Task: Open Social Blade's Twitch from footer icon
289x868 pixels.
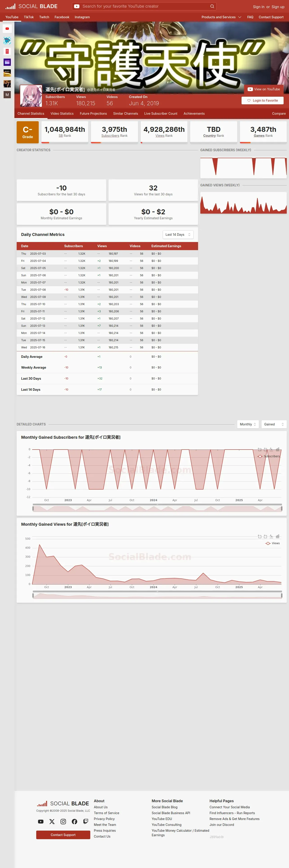Action: pyautogui.click(x=86, y=822)
